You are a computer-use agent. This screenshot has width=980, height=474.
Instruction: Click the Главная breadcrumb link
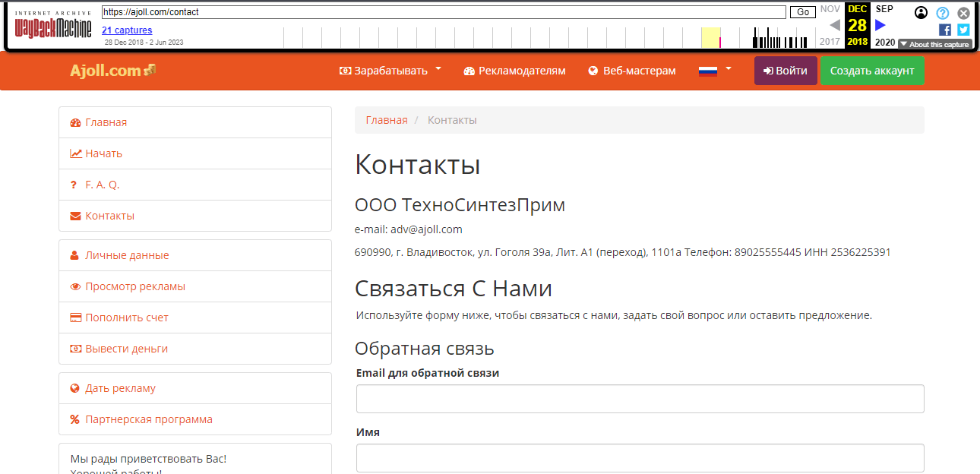coord(387,120)
